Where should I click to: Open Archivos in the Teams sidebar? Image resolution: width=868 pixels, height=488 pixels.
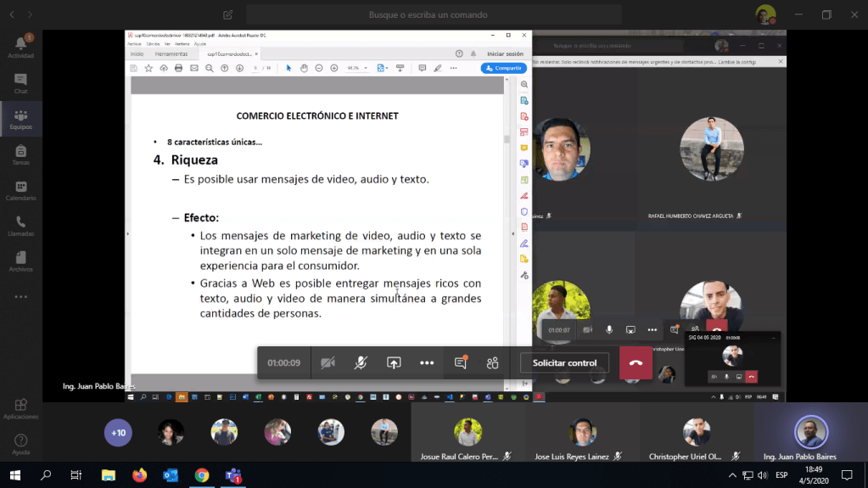20,261
